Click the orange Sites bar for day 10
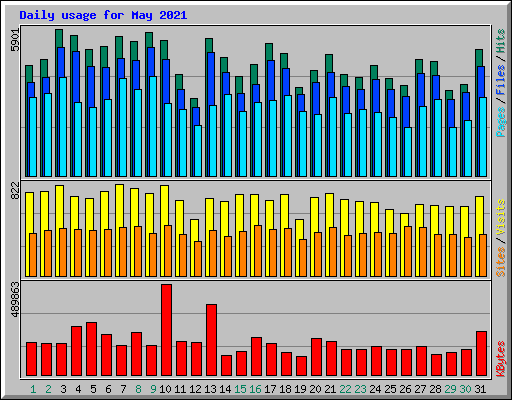Screen dimensions: 512x400 [x=168, y=251]
